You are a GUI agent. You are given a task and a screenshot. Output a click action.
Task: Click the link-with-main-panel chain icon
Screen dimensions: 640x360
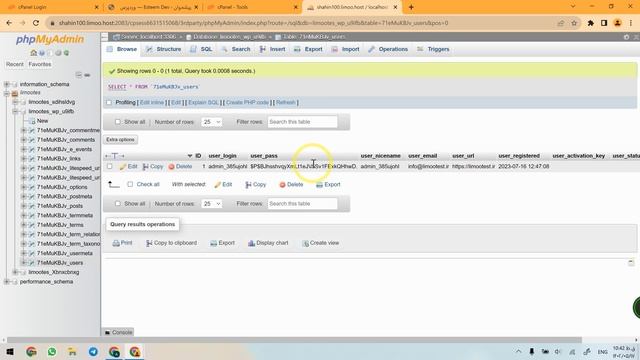pos(87,75)
